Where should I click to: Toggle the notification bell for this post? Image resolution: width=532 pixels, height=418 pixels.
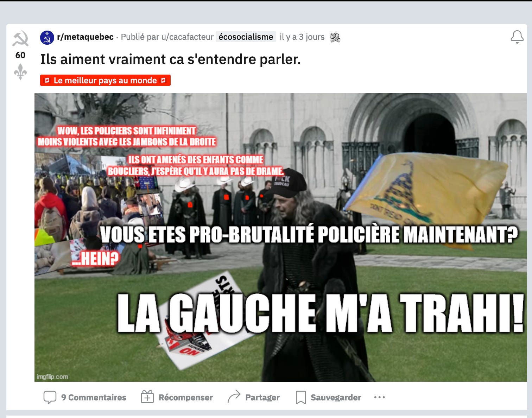click(x=517, y=37)
